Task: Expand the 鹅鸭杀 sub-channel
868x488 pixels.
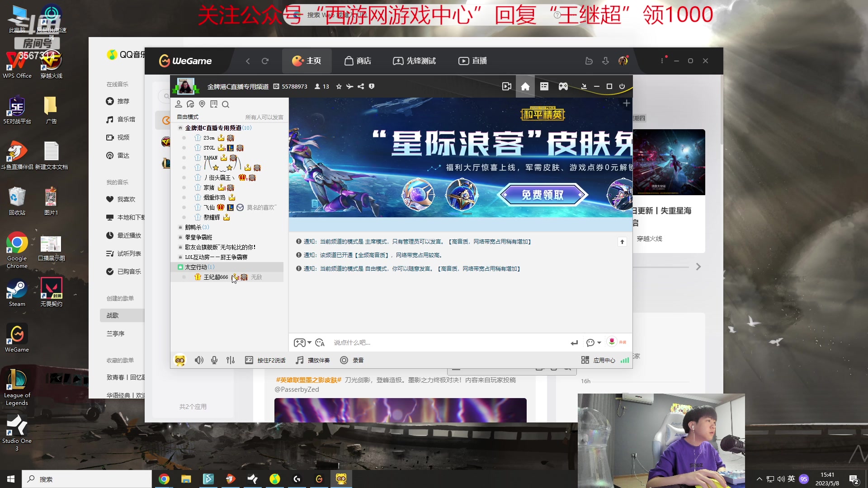Action: [180, 227]
